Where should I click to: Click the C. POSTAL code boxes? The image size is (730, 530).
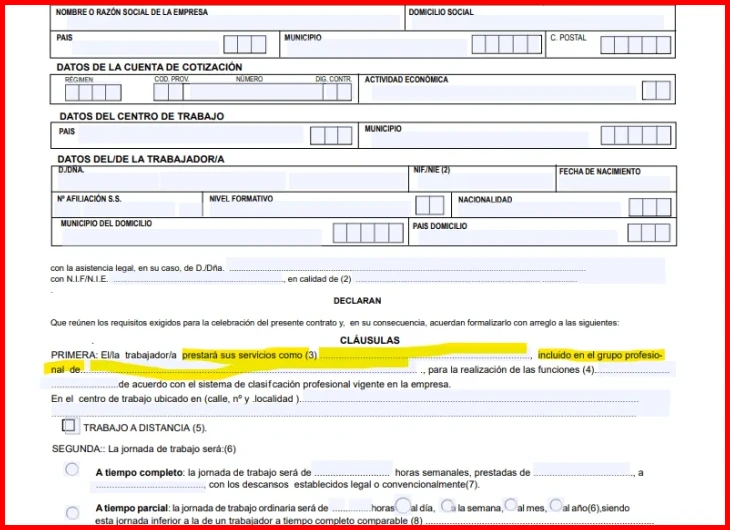point(635,45)
